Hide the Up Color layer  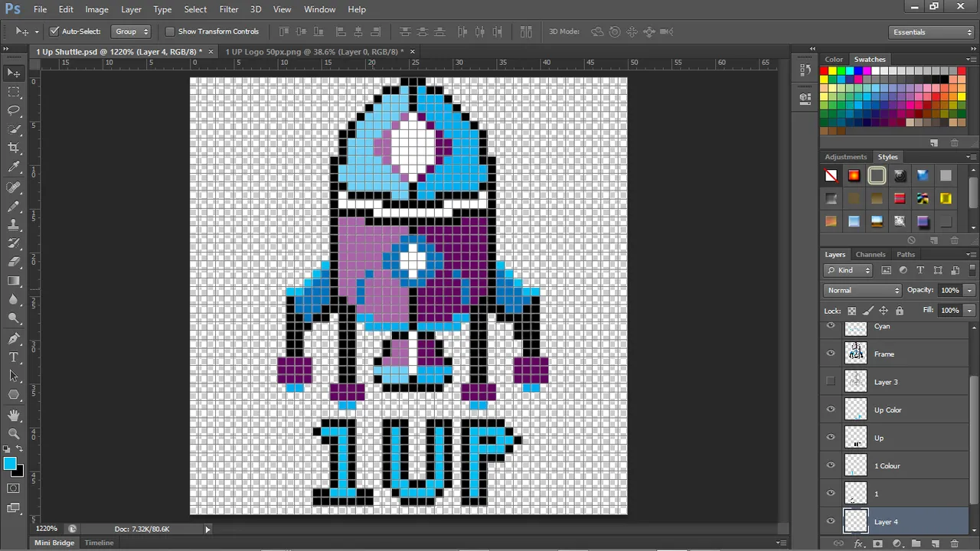(831, 409)
